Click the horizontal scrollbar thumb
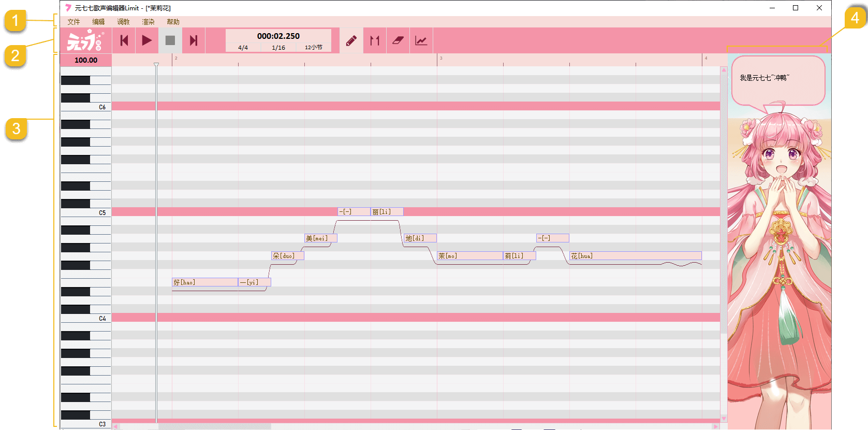 (215, 426)
